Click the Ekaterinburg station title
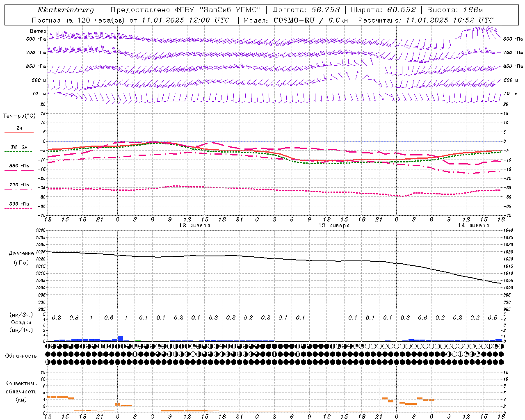 click(66, 10)
